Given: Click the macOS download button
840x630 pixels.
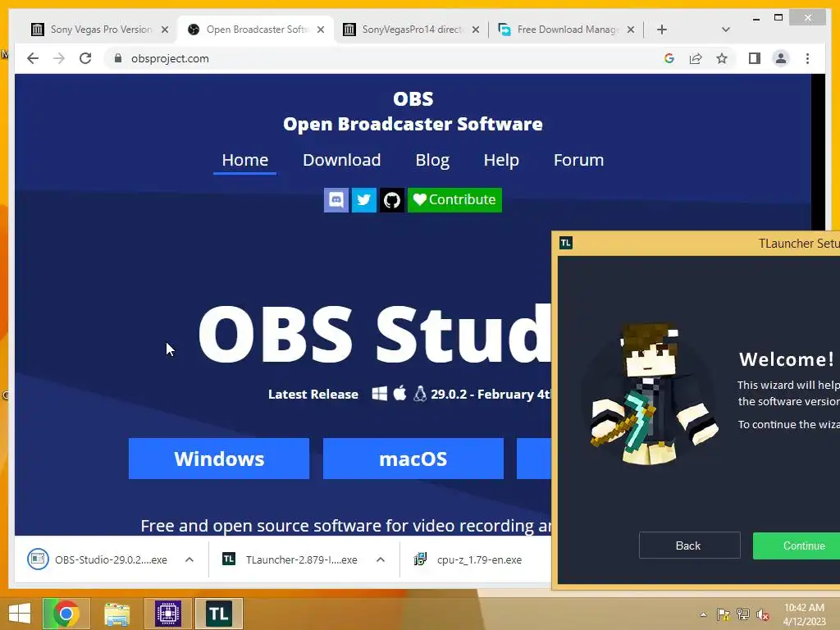Looking at the screenshot, I should [413, 459].
